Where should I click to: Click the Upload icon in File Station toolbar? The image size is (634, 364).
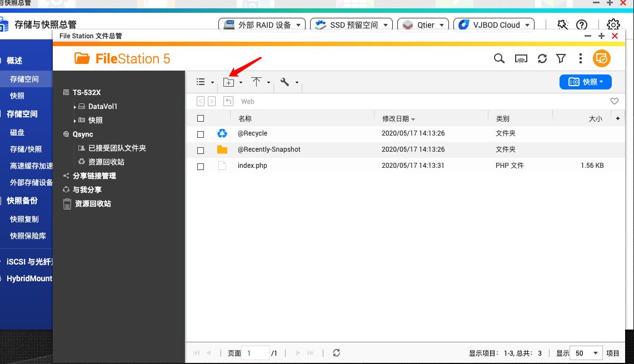coord(257,82)
